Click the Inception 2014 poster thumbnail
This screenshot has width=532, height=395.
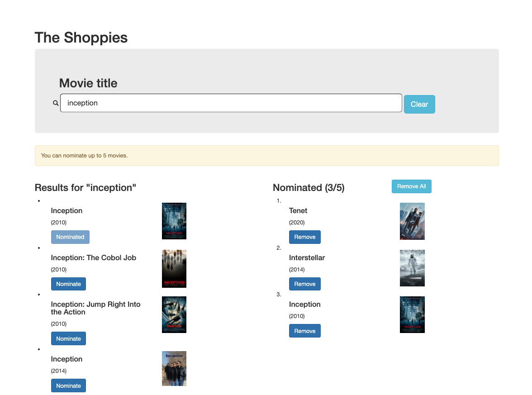[x=174, y=368]
